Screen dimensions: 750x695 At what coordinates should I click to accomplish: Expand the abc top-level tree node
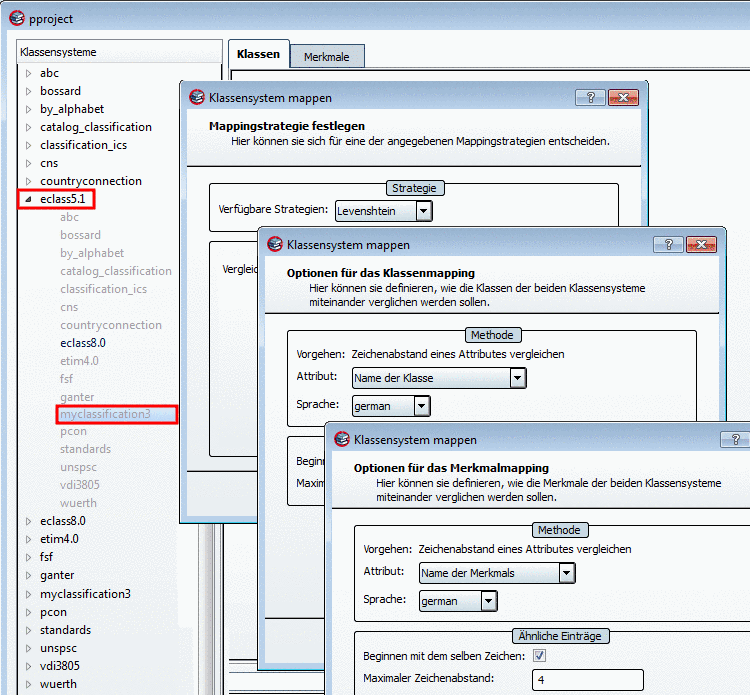28,73
